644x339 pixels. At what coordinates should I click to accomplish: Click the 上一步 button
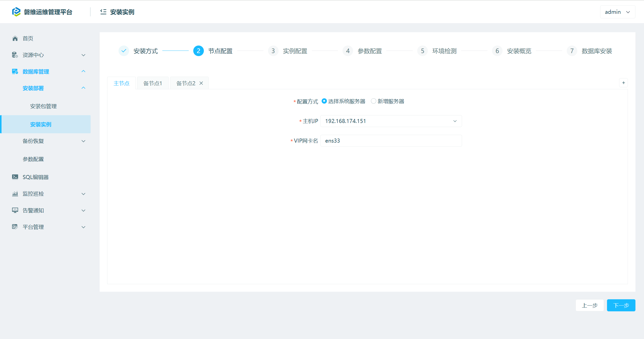tap(589, 305)
